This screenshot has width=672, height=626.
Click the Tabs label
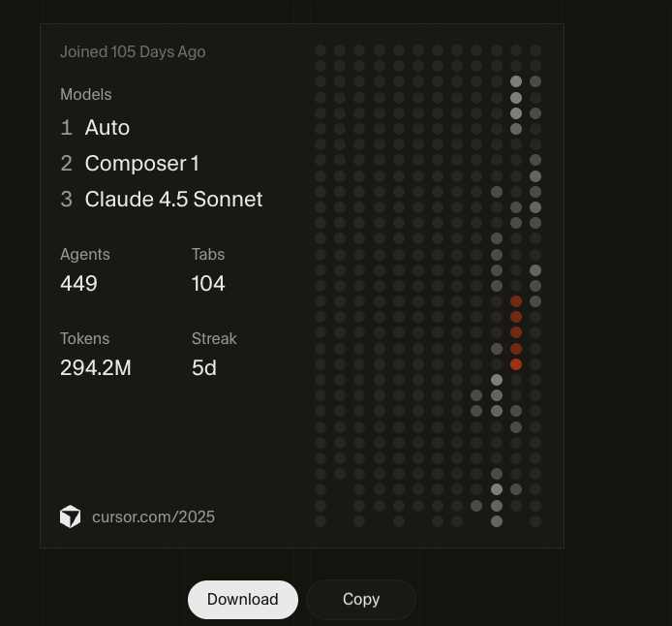208,254
